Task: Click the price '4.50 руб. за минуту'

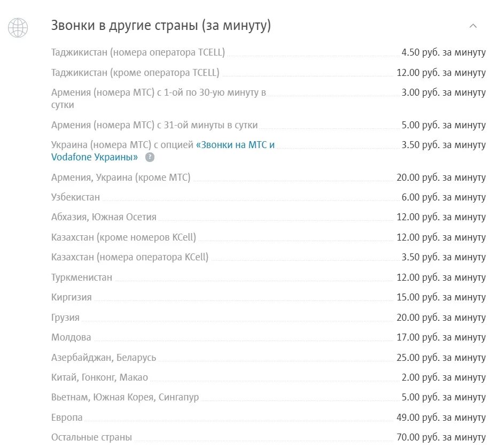Action: click(x=443, y=52)
